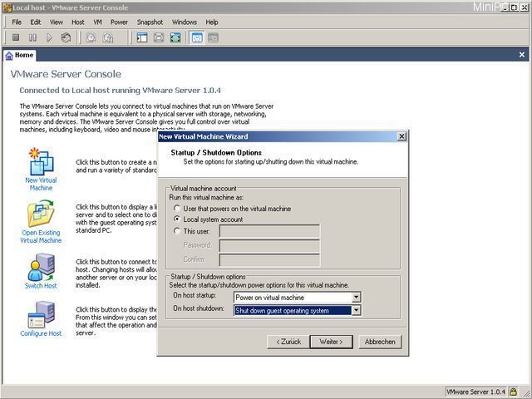Open the VM menu in menu bar
This screenshot has height=399, width=532.
click(98, 22)
